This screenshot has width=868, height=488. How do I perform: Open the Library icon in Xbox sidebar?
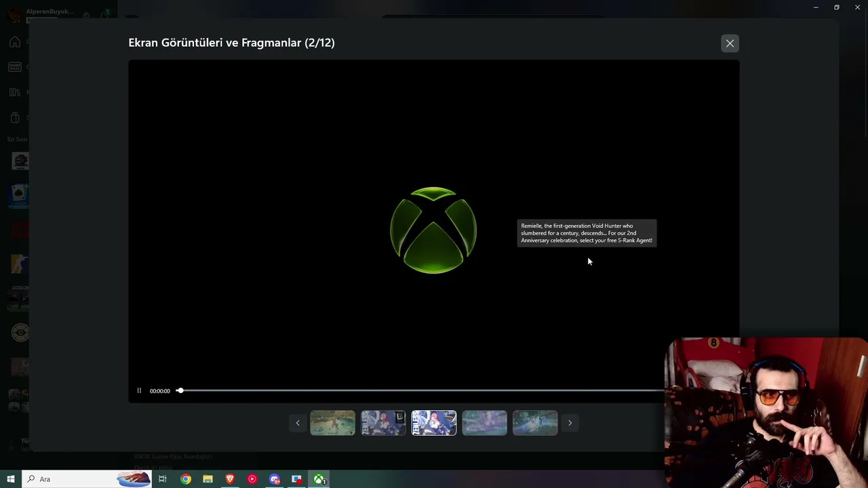coord(15,92)
